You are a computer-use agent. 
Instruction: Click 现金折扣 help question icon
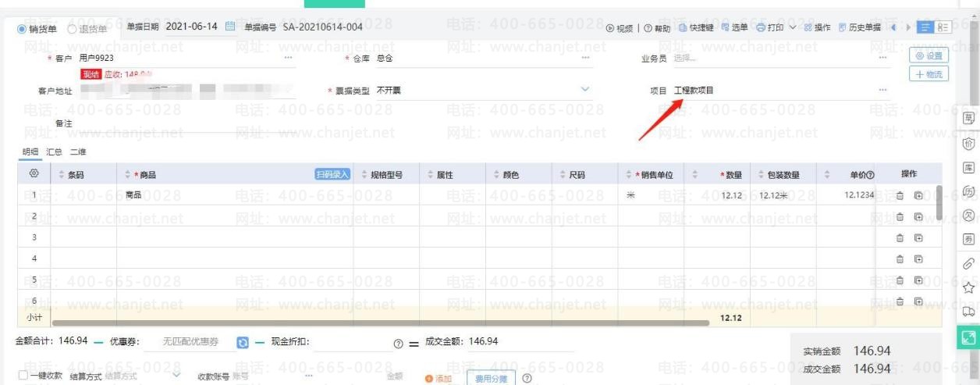point(399,343)
